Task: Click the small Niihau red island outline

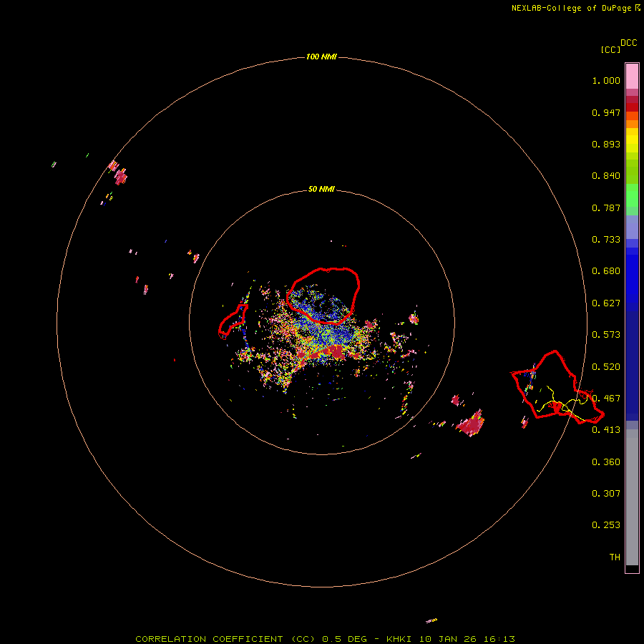Action: point(233,321)
